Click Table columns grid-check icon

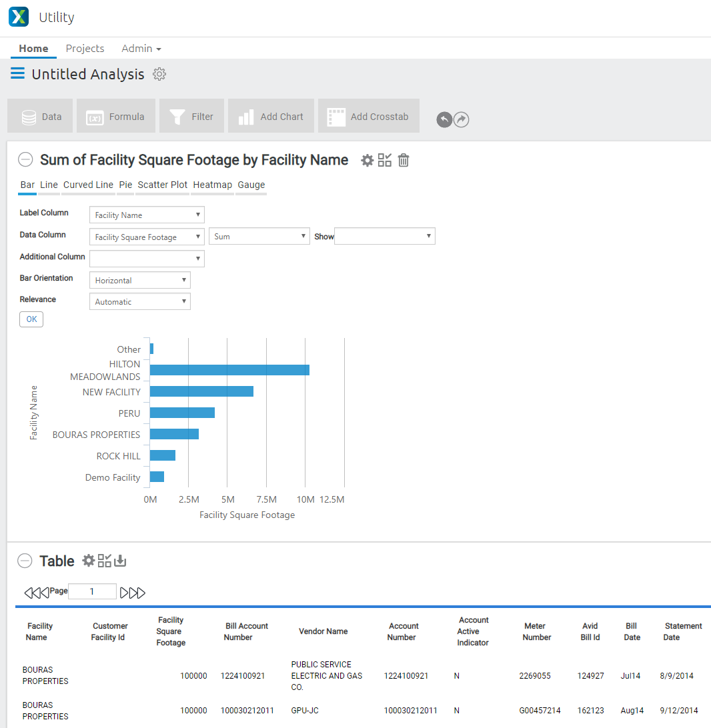point(105,561)
